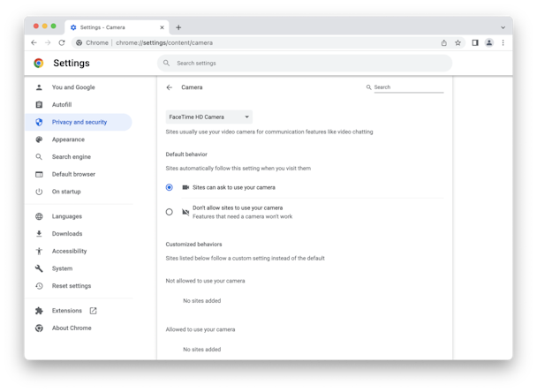Focus the Camera page Search field
537x392 pixels.
point(409,87)
